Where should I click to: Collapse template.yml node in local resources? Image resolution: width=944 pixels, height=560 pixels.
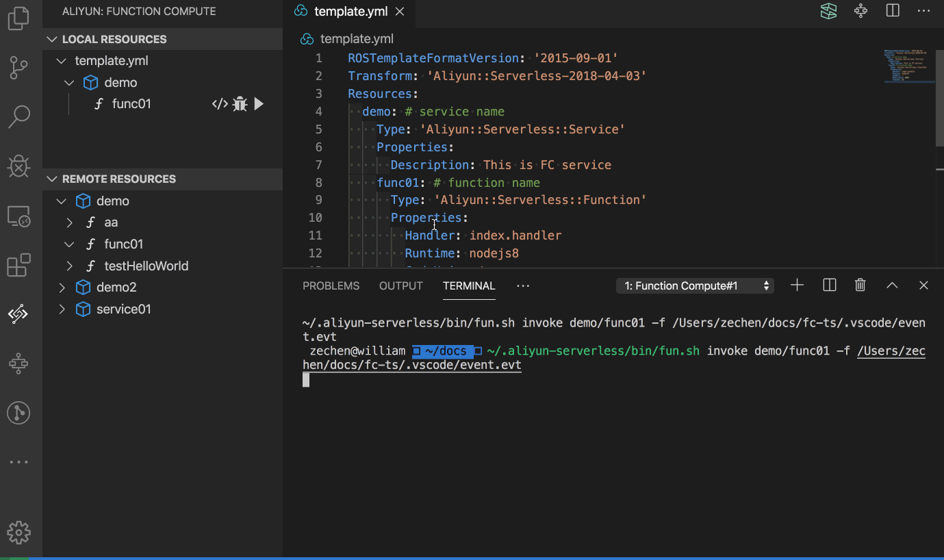click(x=62, y=61)
